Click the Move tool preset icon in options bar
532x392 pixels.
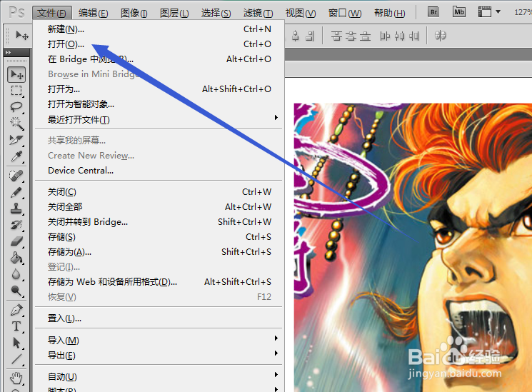click(x=21, y=35)
